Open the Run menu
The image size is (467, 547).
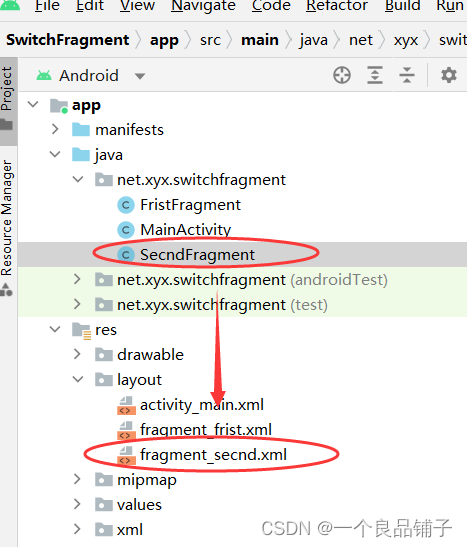(x=450, y=6)
